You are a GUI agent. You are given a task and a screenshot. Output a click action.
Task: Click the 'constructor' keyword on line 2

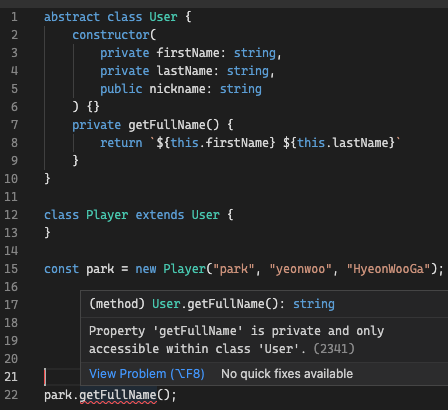(x=111, y=35)
